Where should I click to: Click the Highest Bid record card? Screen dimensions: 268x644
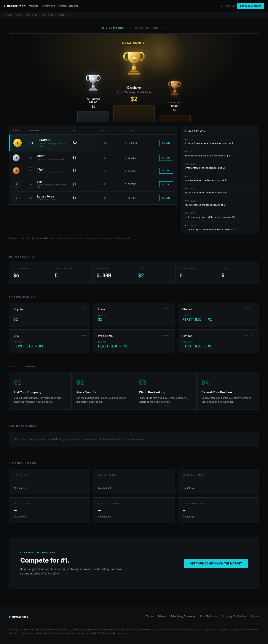pyautogui.click(x=50, y=481)
